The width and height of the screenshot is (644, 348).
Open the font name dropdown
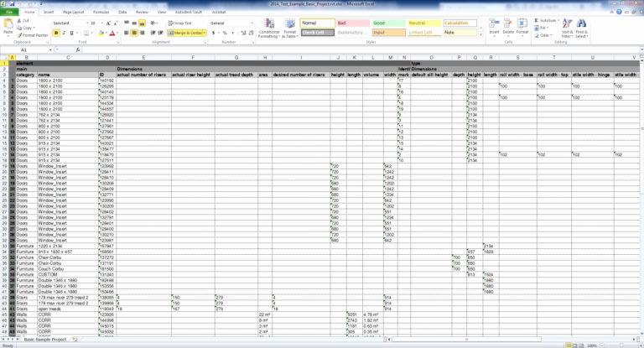point(87,23)
